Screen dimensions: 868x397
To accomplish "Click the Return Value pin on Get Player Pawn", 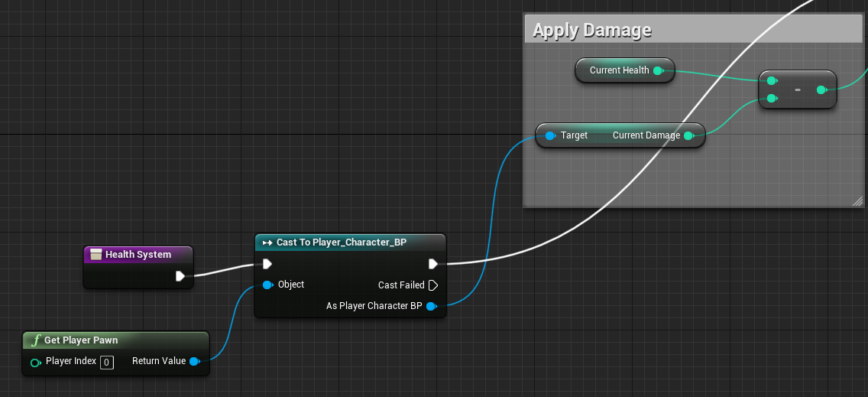I will coord(194,361).
